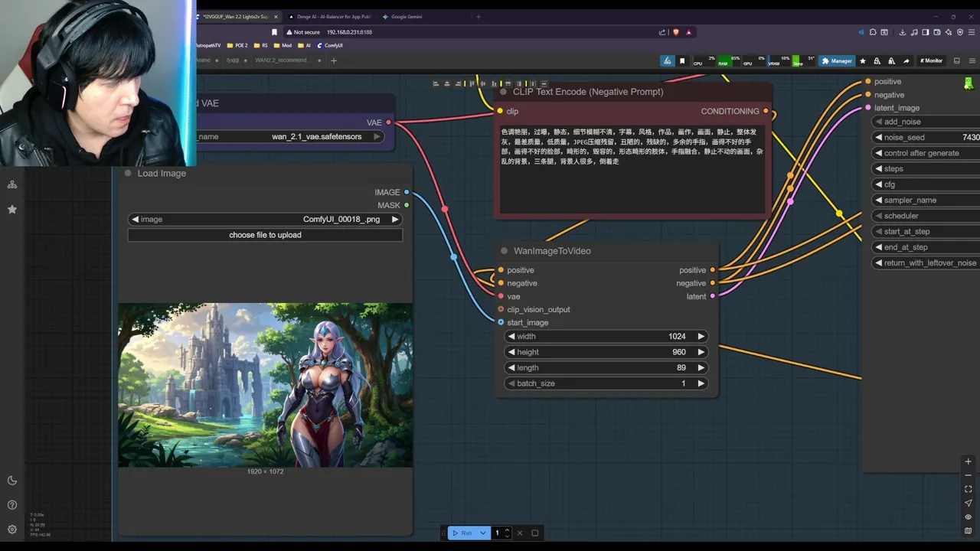
Task: Open a new browser tab
Action: (x=479, y=16)
